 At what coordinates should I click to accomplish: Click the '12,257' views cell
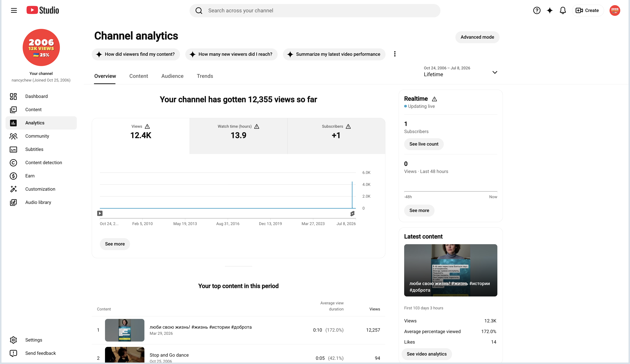(373, 330)
